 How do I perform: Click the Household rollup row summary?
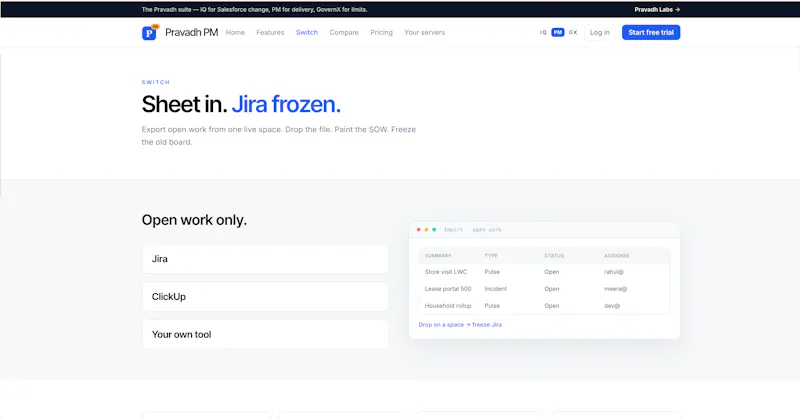448,306
